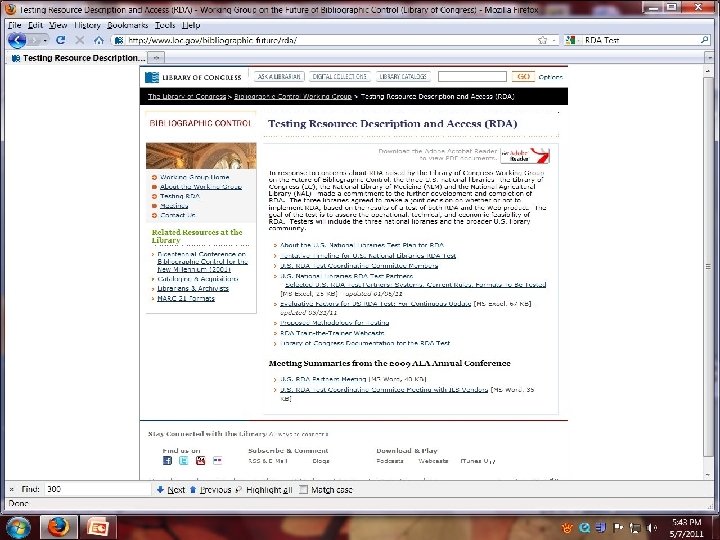720x540 pixels.
Task: Enable the Match case checkbox
Action: 304,490
